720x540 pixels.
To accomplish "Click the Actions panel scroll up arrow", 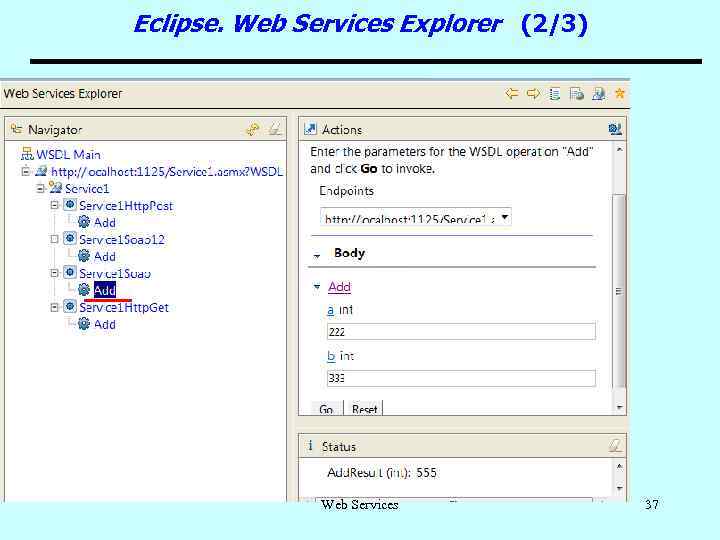I will (x=619, y=150).
